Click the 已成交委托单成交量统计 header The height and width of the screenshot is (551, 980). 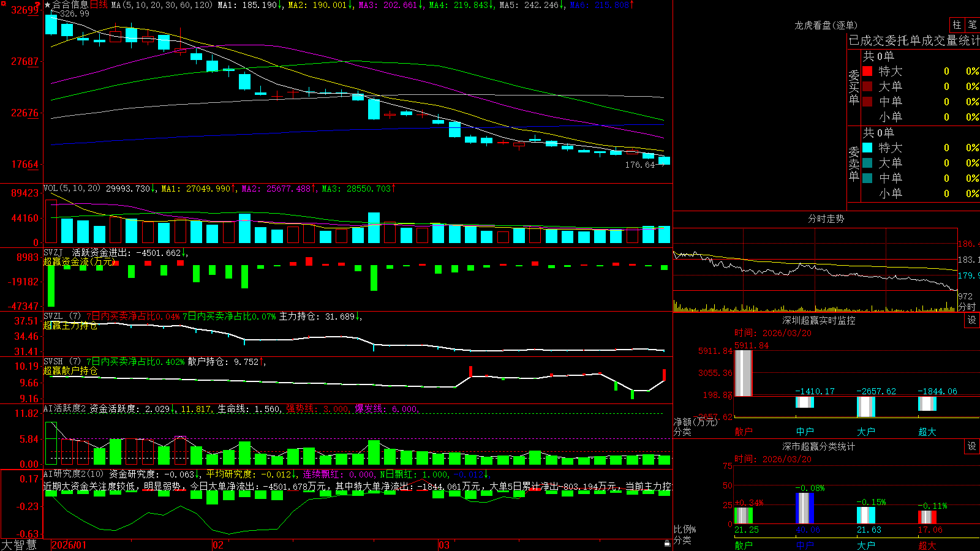[x=914, y=40]
